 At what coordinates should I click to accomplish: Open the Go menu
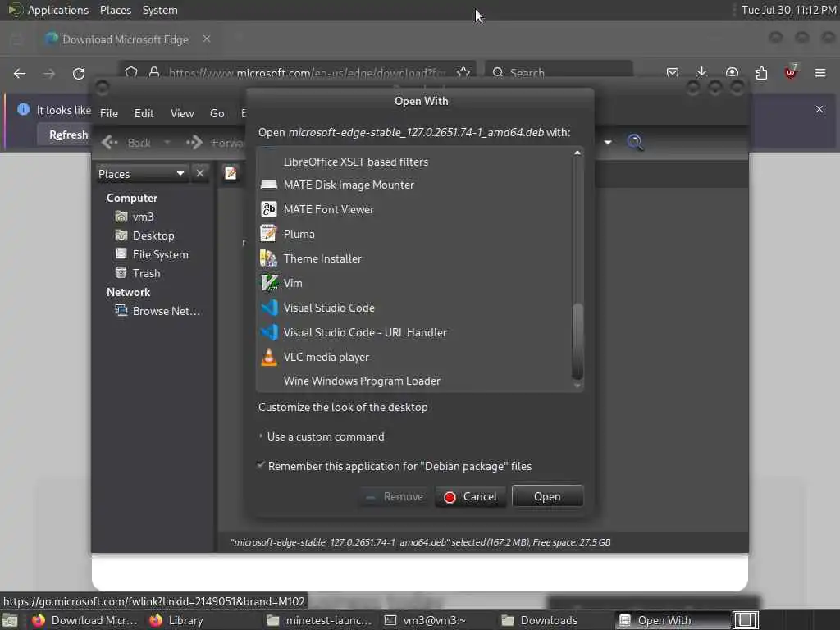(x=217, y=113)
